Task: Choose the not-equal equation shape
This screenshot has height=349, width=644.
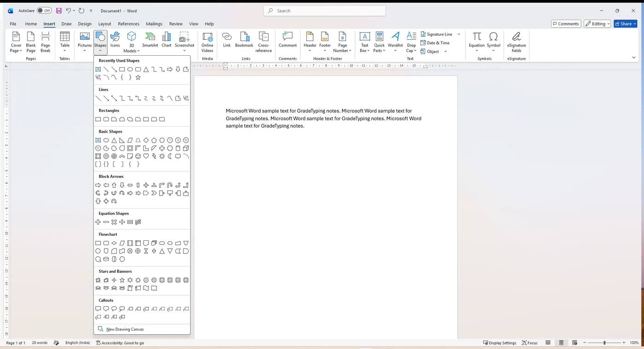Action: [x=138, y=222]
